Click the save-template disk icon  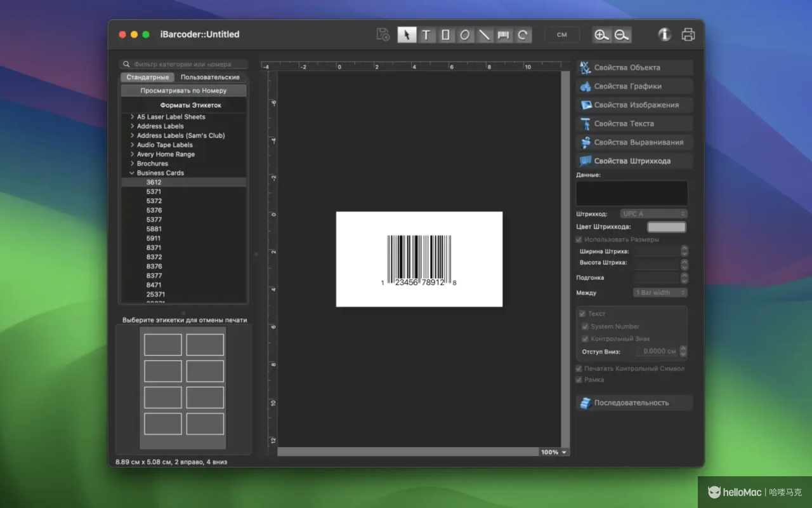click(x=383, y=35)
